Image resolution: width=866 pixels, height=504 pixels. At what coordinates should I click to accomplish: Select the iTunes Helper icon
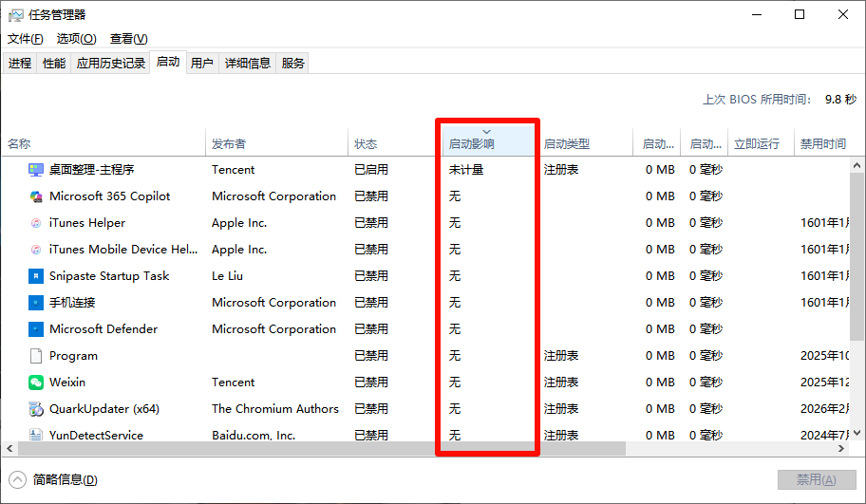pos(36,223)
